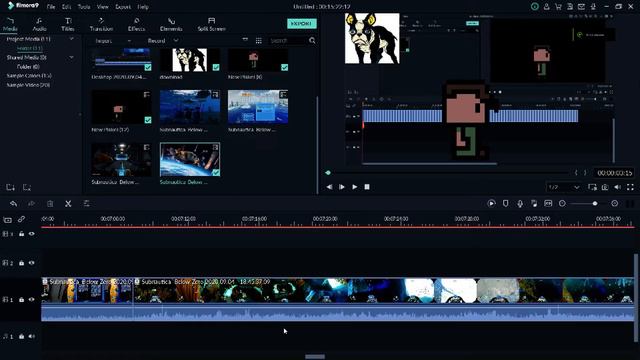
Task: Play the preview video
Action: tap(355, 187)
